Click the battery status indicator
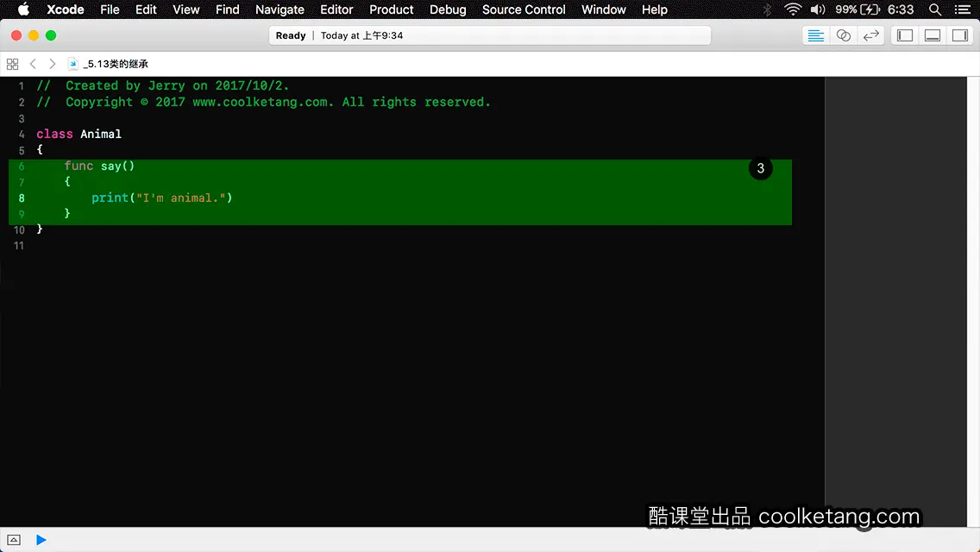Image resolution: width=980 pixels, height=552 pixels. pos(857,9)
